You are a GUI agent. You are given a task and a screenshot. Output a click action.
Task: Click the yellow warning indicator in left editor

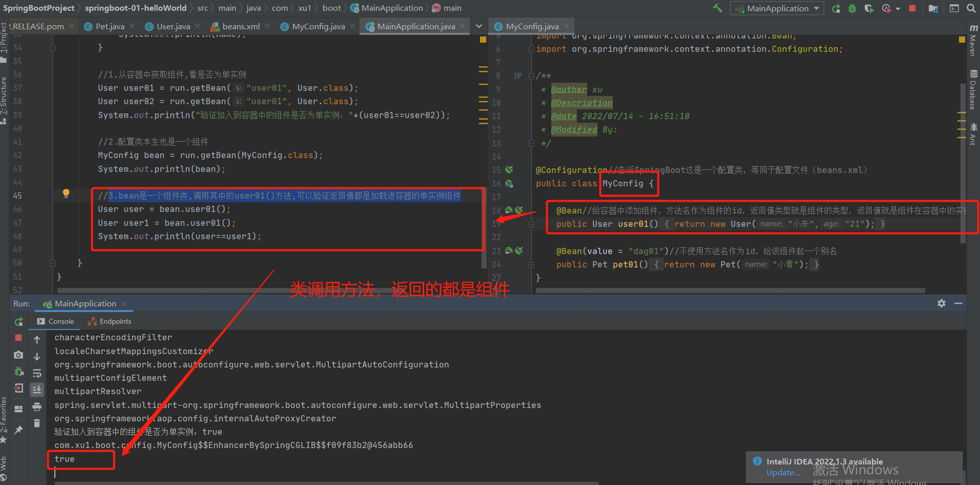click(x=483, y=40)
